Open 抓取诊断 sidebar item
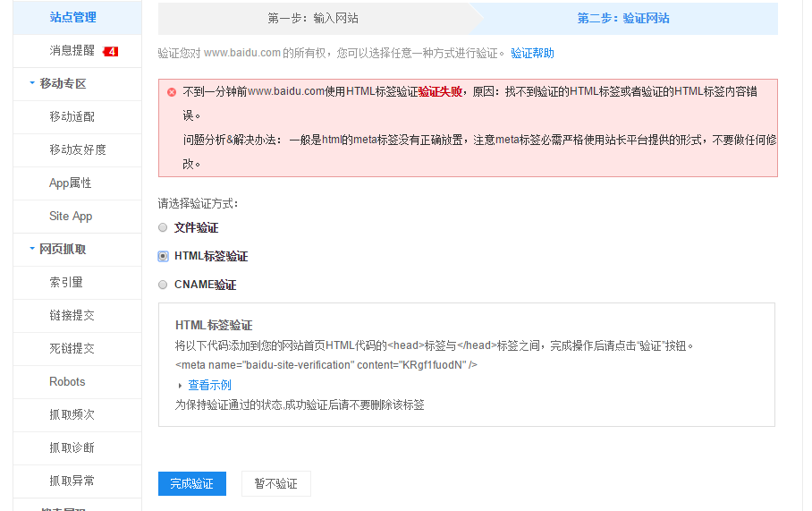The image size is (812, 511). (72, 447)
